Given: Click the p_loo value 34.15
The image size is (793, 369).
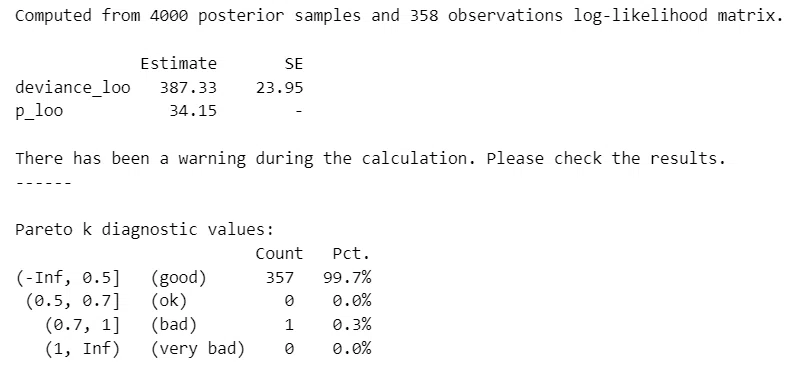Looking at the screenshot, I should [193, 111].
